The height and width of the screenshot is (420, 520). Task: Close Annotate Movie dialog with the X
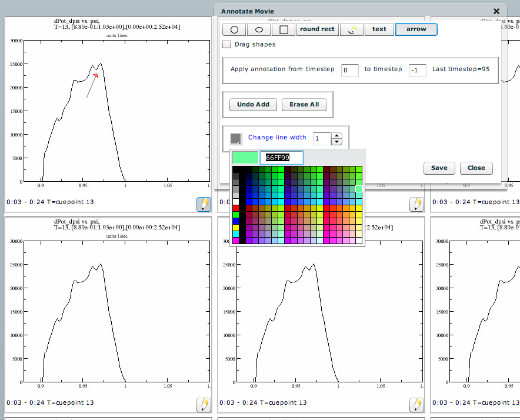(x=496, y=11)
